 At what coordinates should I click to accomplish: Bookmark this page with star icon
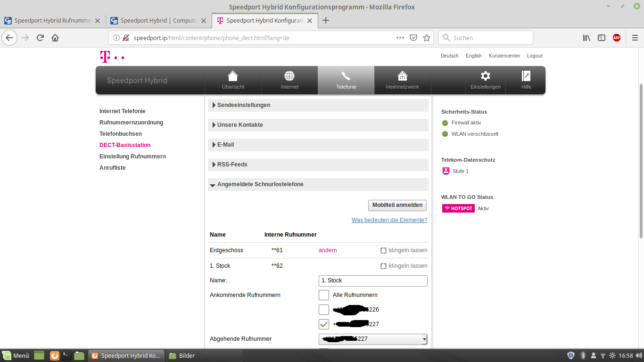coord(427,38)
